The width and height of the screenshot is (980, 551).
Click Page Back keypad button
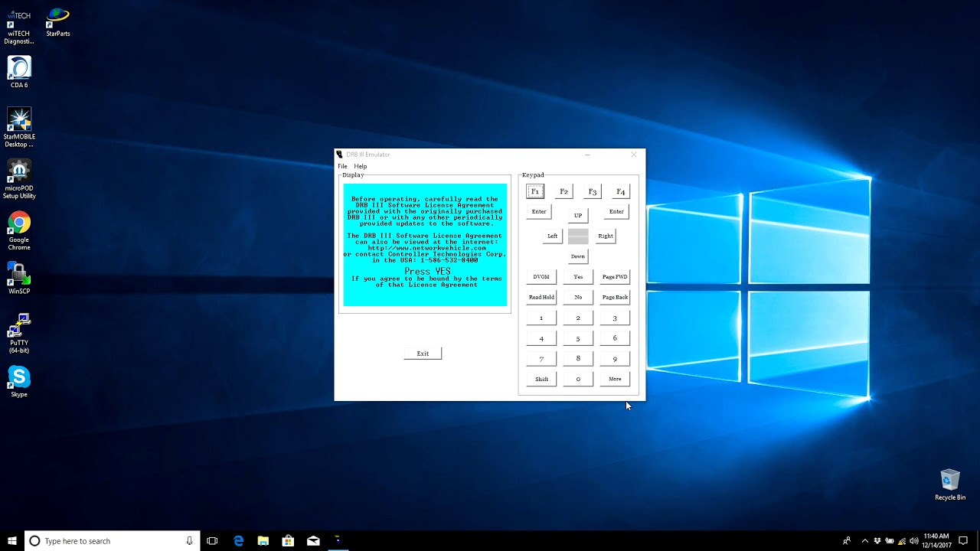(x=615, y=297)
